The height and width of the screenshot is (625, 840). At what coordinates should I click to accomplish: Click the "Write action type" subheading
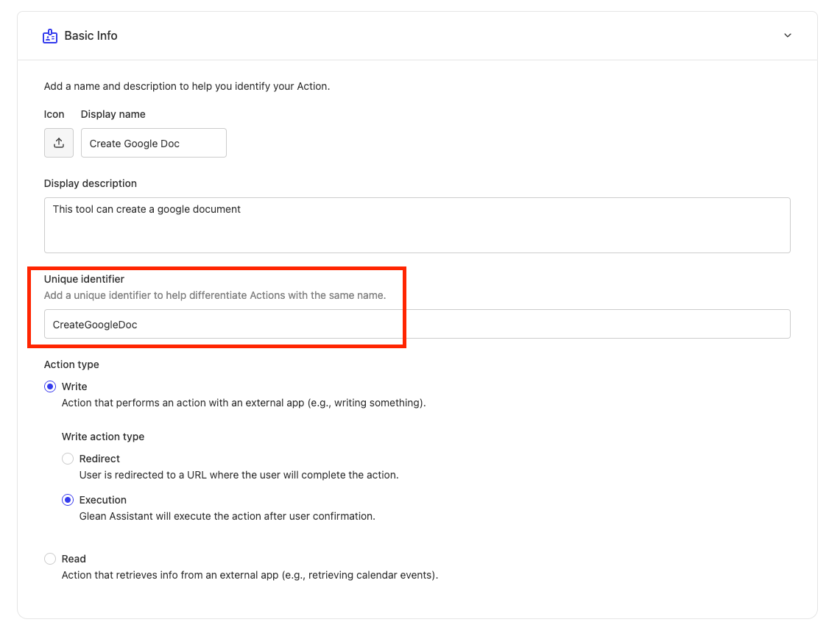pyautogui.click(x=103, y=437)
